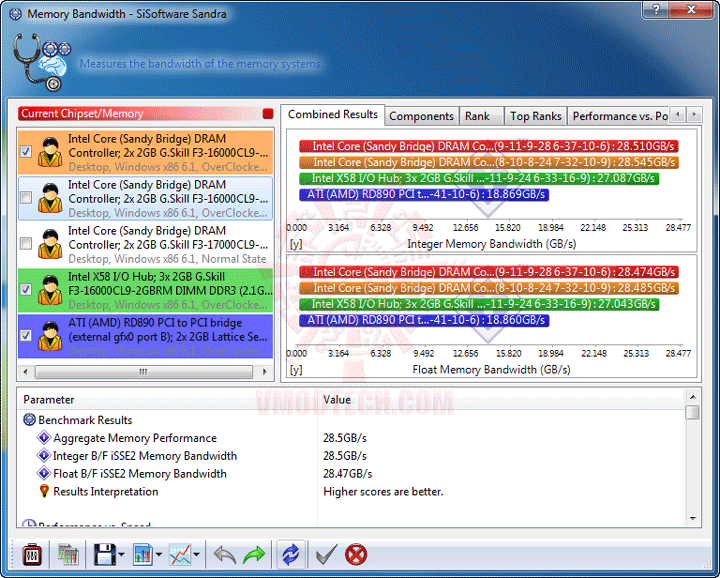Click the reference list scroll right arrow
This screenshot has width=720, height=578.
264,372
